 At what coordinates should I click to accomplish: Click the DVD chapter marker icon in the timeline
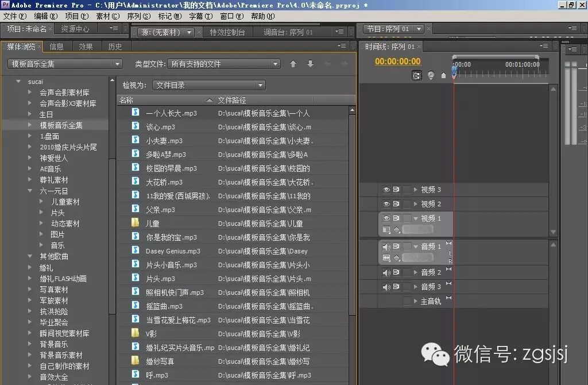coord(431,75)
